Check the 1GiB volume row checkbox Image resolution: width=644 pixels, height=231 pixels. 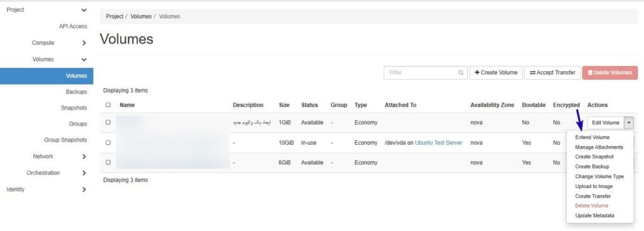click(108, 122)
